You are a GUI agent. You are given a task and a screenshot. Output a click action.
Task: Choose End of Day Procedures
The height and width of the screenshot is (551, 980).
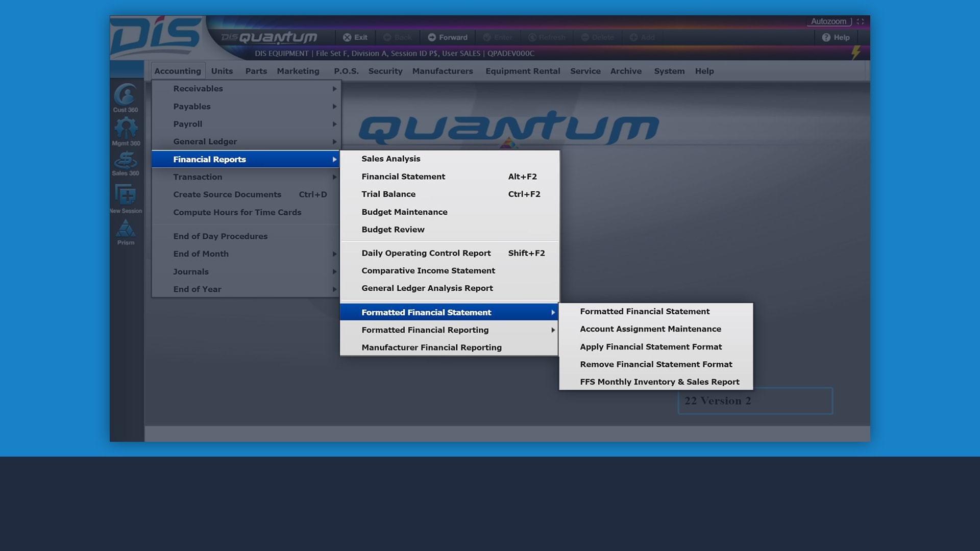[x=247, y=236]
